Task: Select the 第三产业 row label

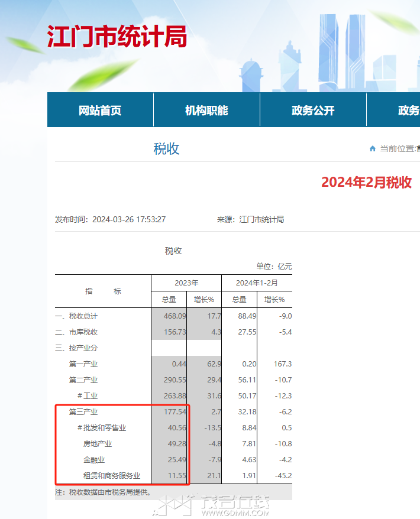Action: 83,411
